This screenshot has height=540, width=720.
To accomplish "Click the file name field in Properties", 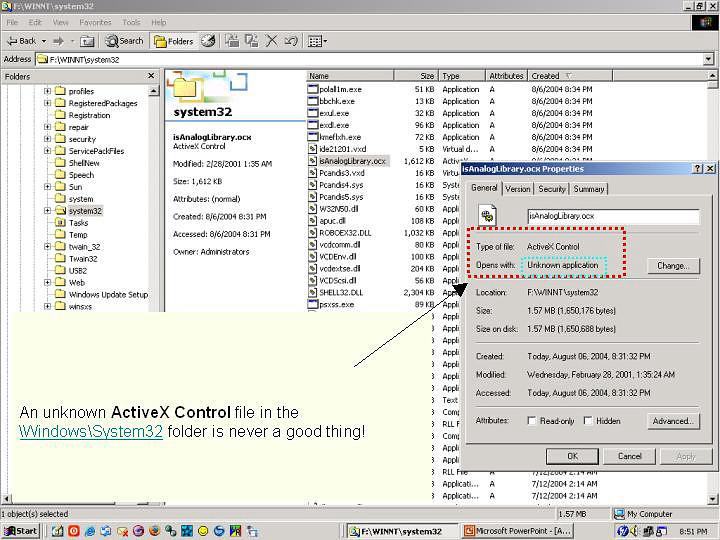I will (613, 216).
